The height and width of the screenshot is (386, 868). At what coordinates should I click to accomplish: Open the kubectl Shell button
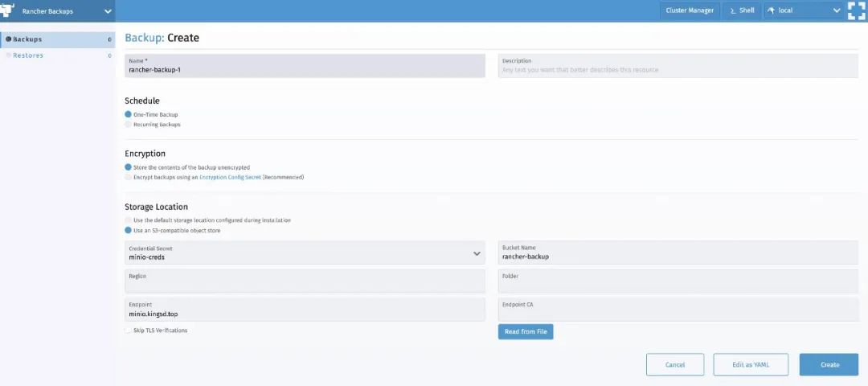(742, 10)
